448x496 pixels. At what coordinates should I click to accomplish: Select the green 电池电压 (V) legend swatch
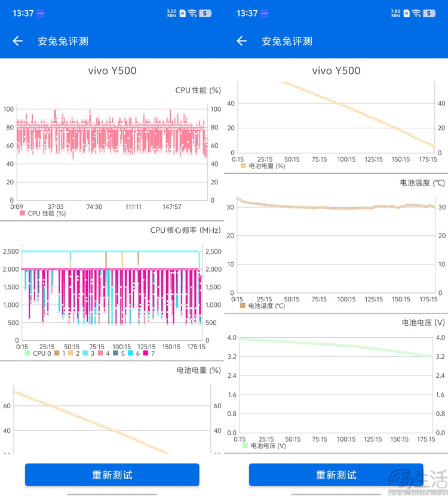[x=245, y=445]
